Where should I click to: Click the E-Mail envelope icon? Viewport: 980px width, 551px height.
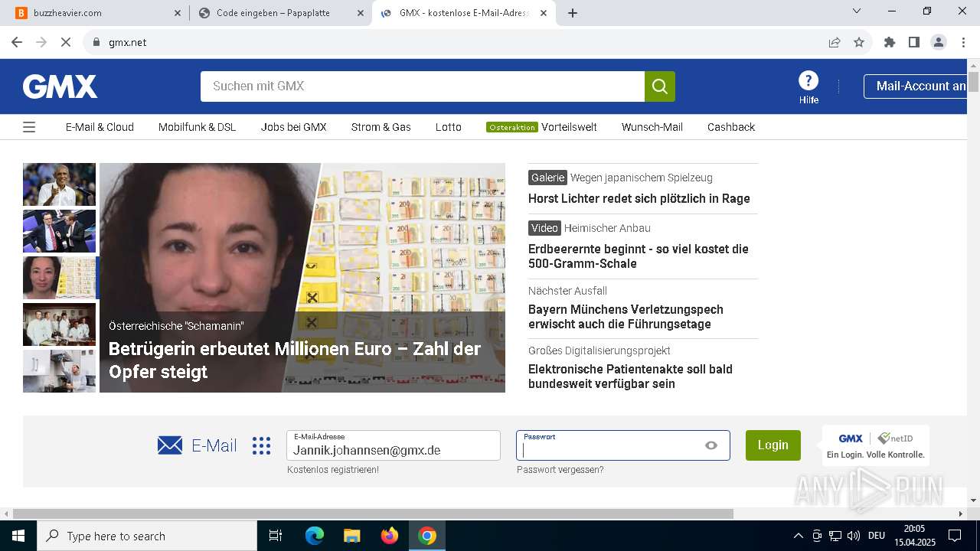170,445
